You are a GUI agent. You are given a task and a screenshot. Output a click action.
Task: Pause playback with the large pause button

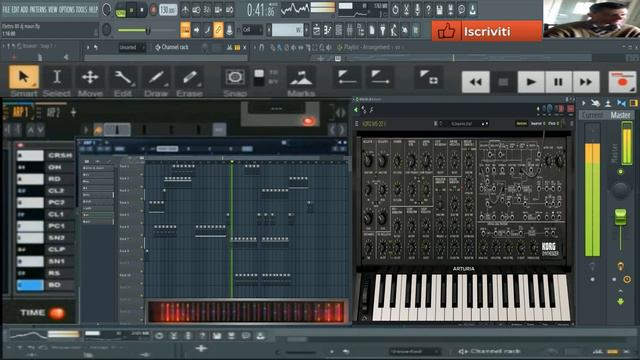click(x=558, y=82)
